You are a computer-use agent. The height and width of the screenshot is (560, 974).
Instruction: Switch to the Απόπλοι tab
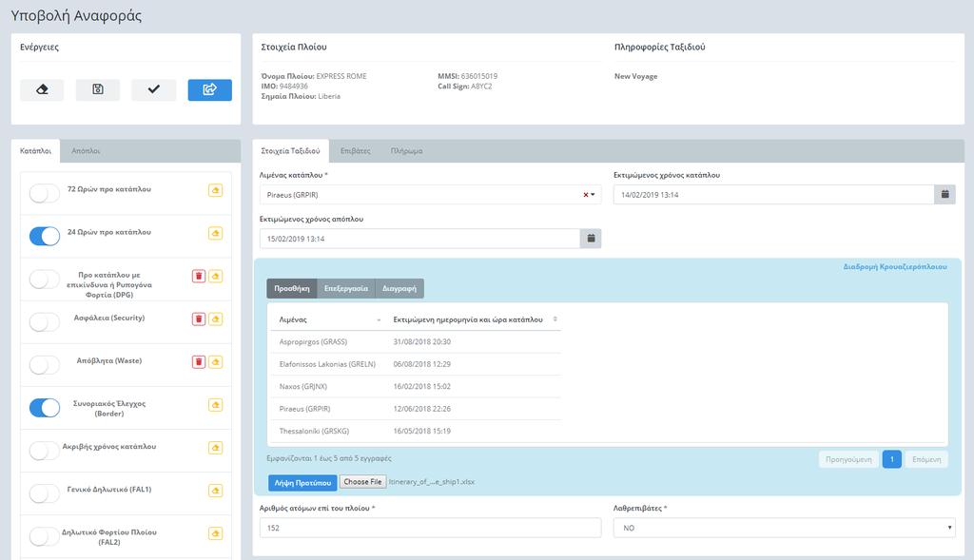[86, 151]
